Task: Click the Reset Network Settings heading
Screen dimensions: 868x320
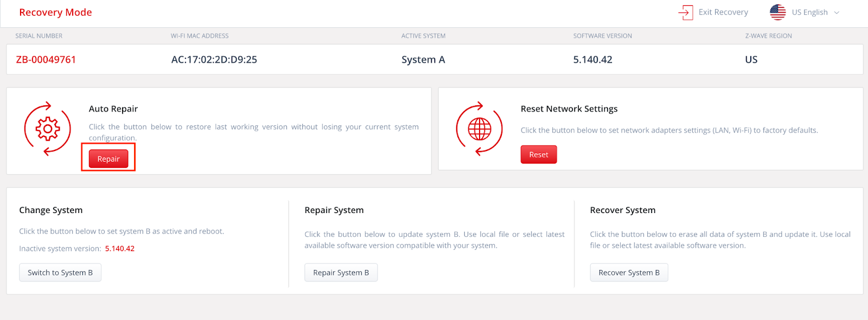Action: [569, 109]
